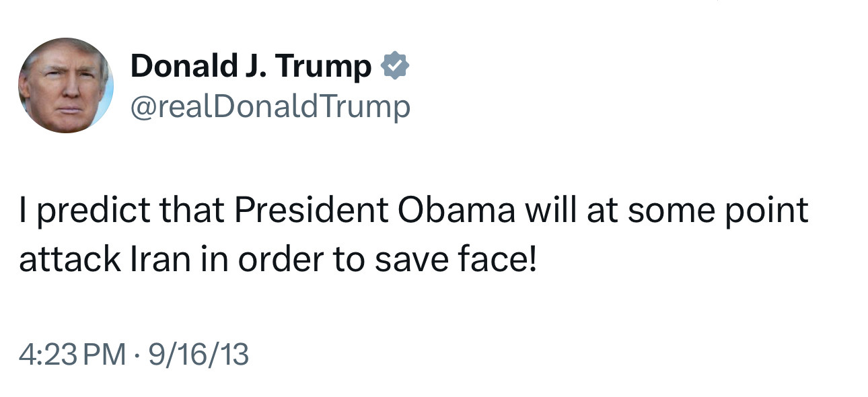Click "President Obama" in the tweet text
868x397 pixels.
pyautogui.click(x=375, y=211)
